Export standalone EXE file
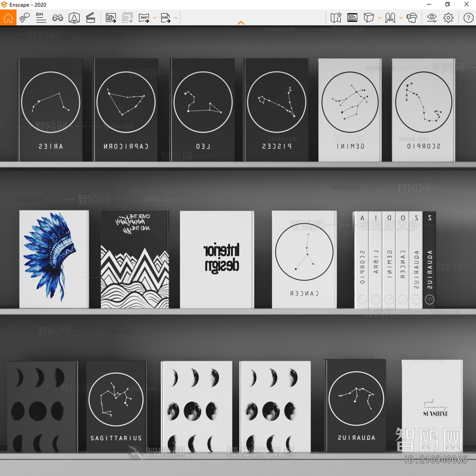This screenshot has height=476, width=476. [166, 18]
